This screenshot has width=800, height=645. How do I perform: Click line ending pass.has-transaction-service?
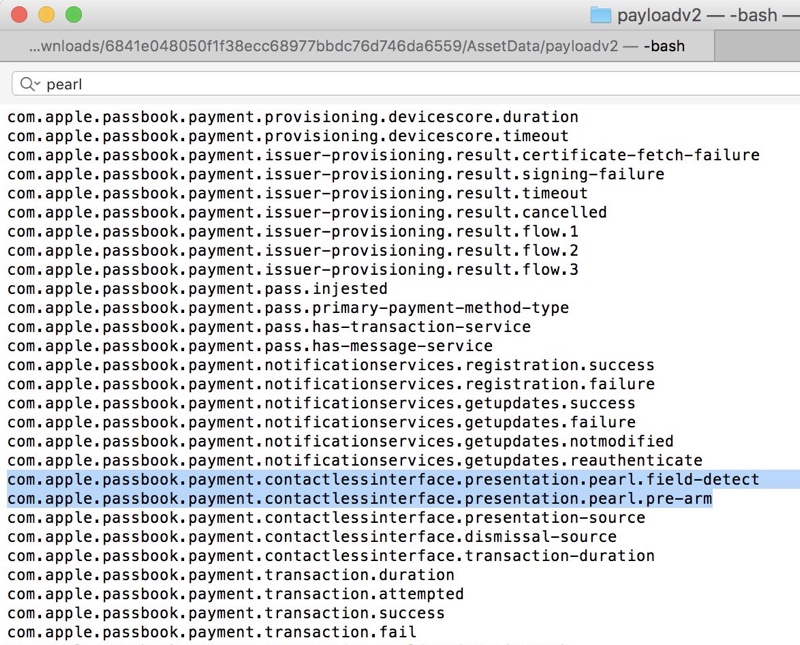pyautogui.click(x=269, y=327)
